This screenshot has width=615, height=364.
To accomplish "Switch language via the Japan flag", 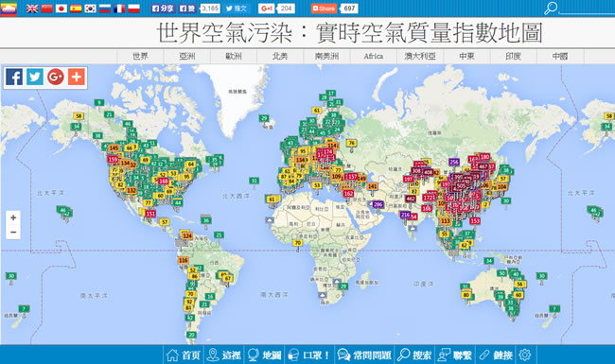I will pos(61,9).
